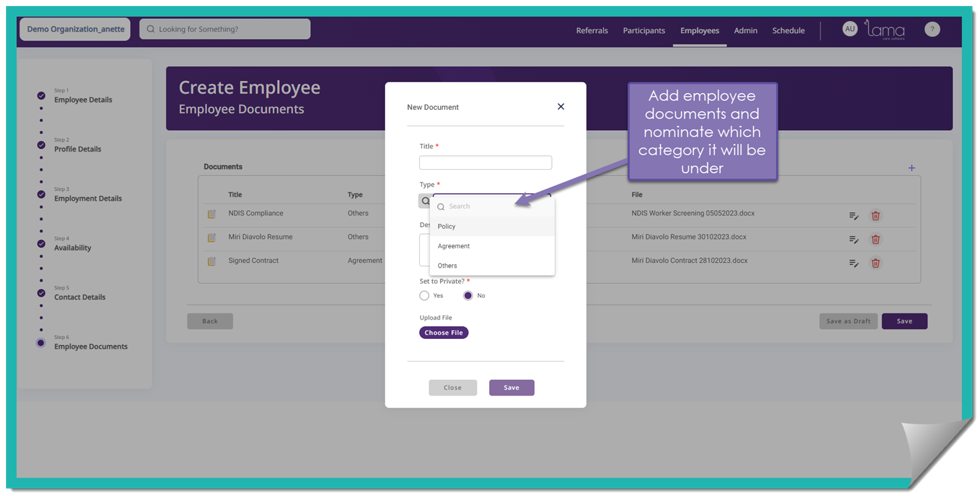Go to Step 1 Employee Details

click(83, 100)
